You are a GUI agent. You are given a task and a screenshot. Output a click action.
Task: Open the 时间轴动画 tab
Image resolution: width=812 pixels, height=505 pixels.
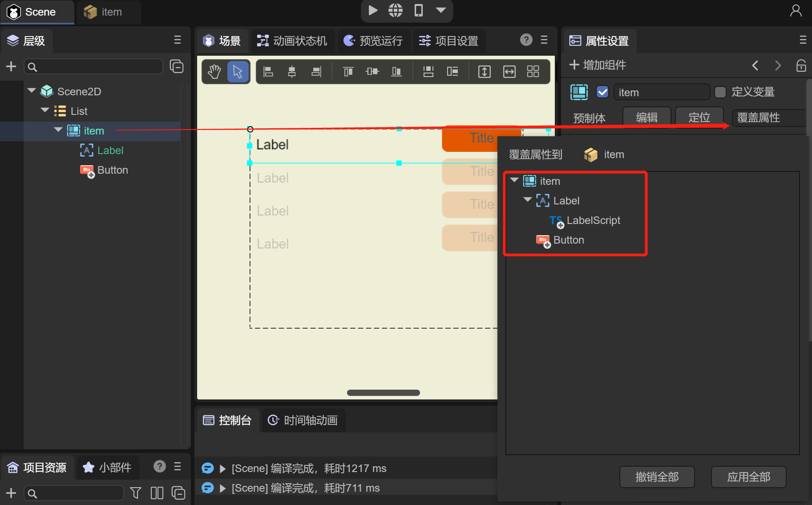click(x=303, y=420)
